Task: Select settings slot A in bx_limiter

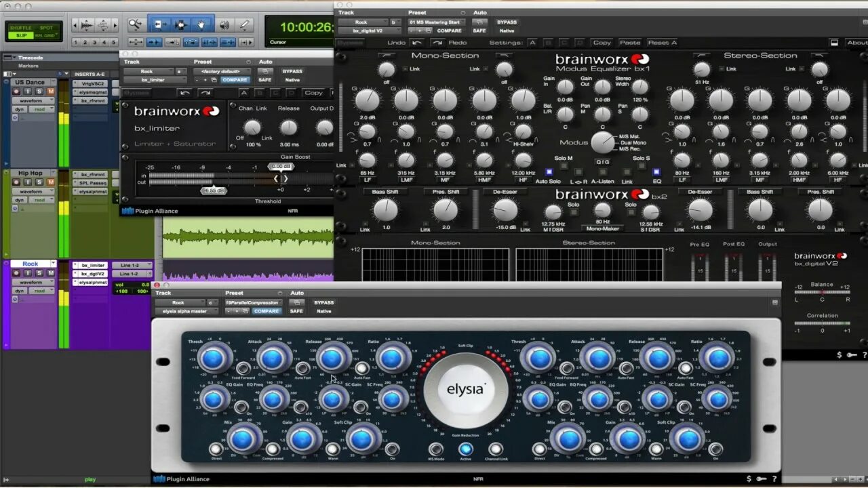Action: (x=243, y=93)
